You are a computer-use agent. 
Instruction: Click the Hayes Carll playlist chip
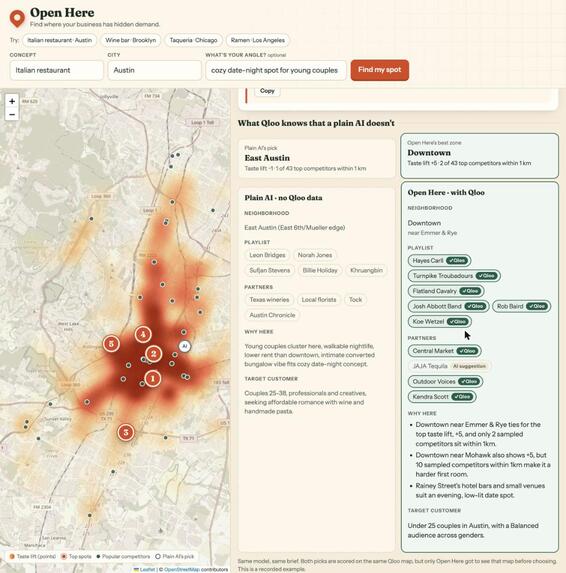(439, 261)
